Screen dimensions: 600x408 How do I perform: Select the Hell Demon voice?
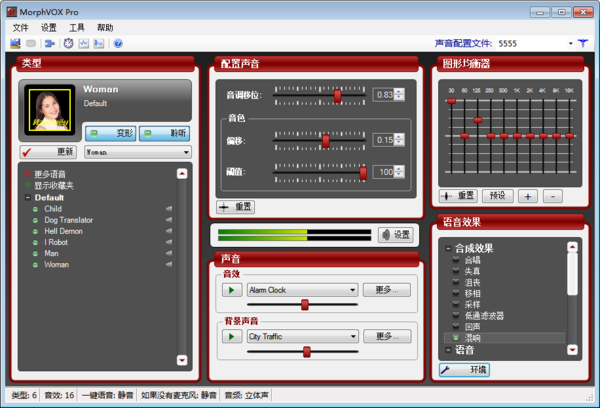(63, 231)
